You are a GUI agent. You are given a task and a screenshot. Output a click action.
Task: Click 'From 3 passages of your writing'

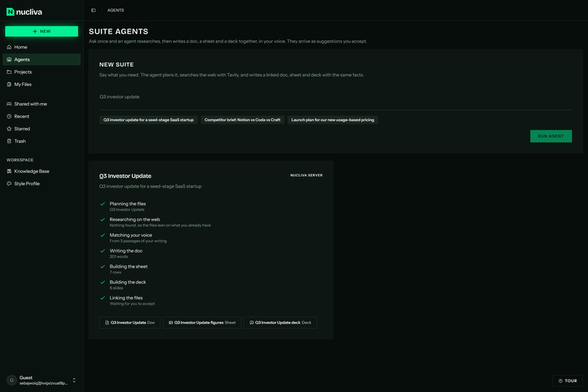pyautogui.click(x=138, y=241)
